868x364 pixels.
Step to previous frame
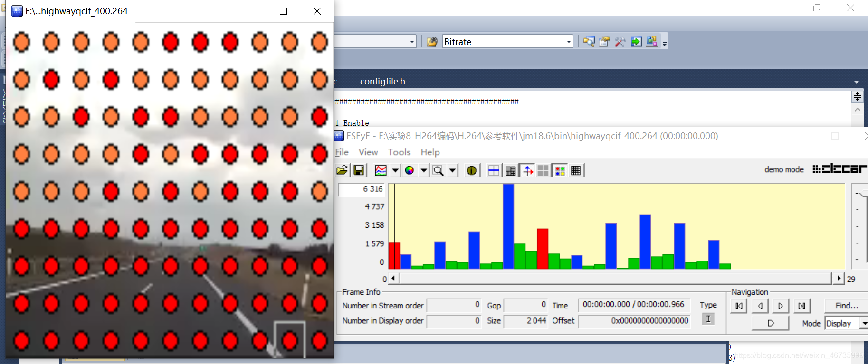point(760,306)
